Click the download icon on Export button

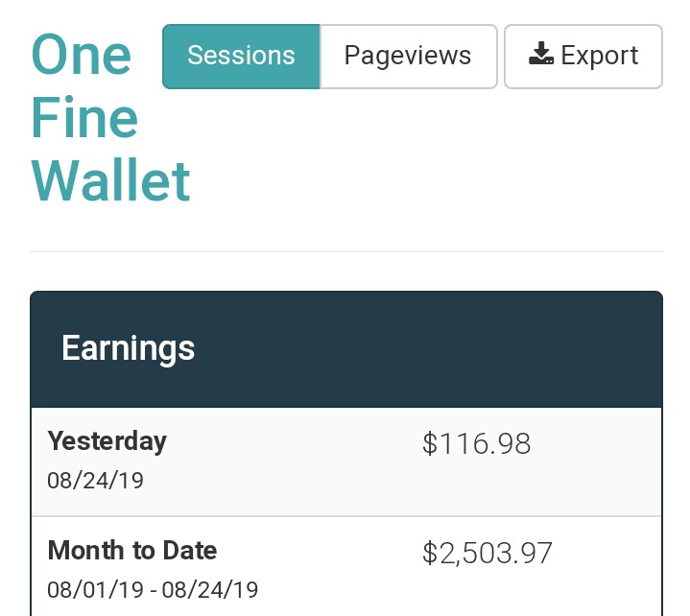pos(541,54)
